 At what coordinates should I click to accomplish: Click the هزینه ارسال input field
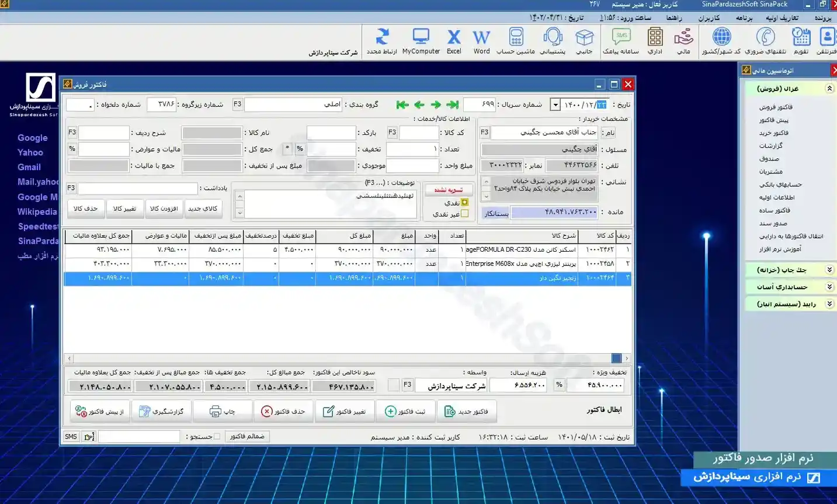pyautogui.click(x=518, y=385)
